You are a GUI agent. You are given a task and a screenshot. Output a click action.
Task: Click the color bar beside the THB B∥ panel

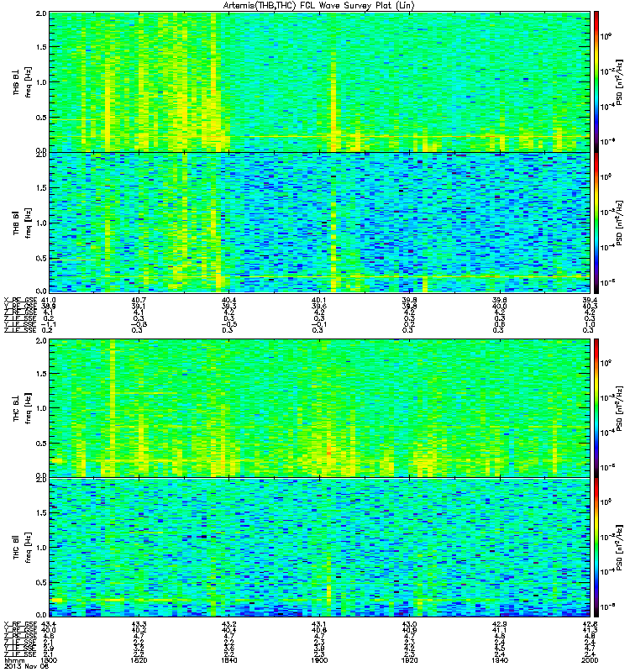pos(596,223)
